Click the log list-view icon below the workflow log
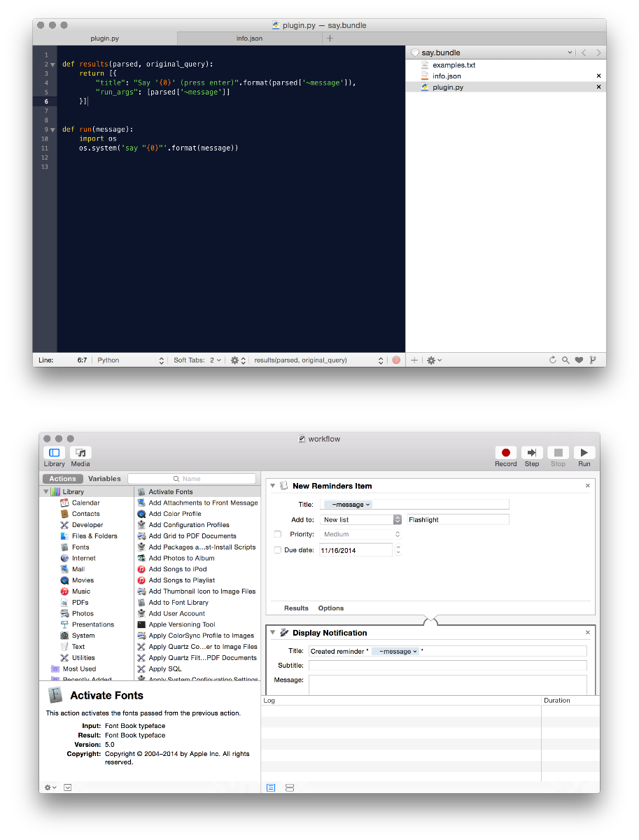 pos(271,787)
